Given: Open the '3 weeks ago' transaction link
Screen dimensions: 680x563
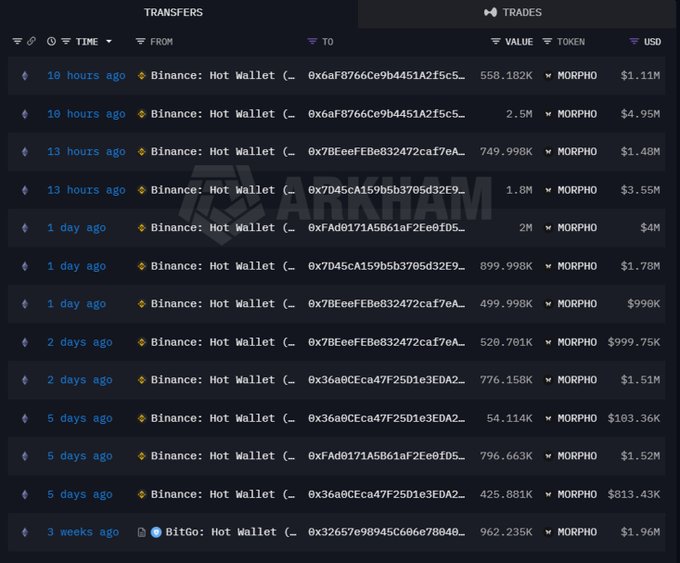Looking at the screenshot, I should pos(83,532).
